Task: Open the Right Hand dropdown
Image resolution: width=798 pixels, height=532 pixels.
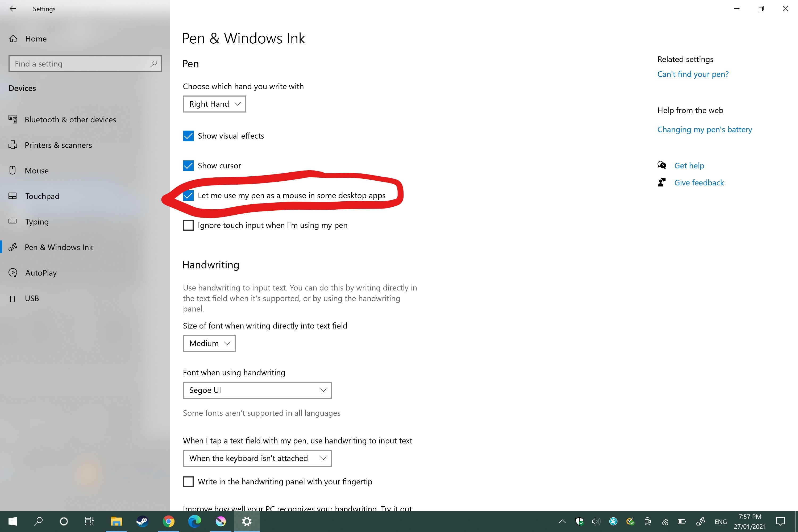Action: coord(214,104)
